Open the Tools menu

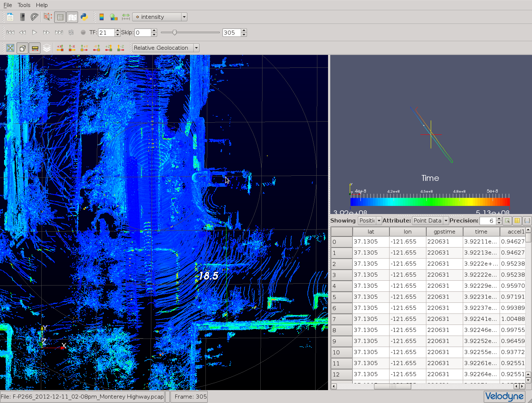tap(24, 5)
